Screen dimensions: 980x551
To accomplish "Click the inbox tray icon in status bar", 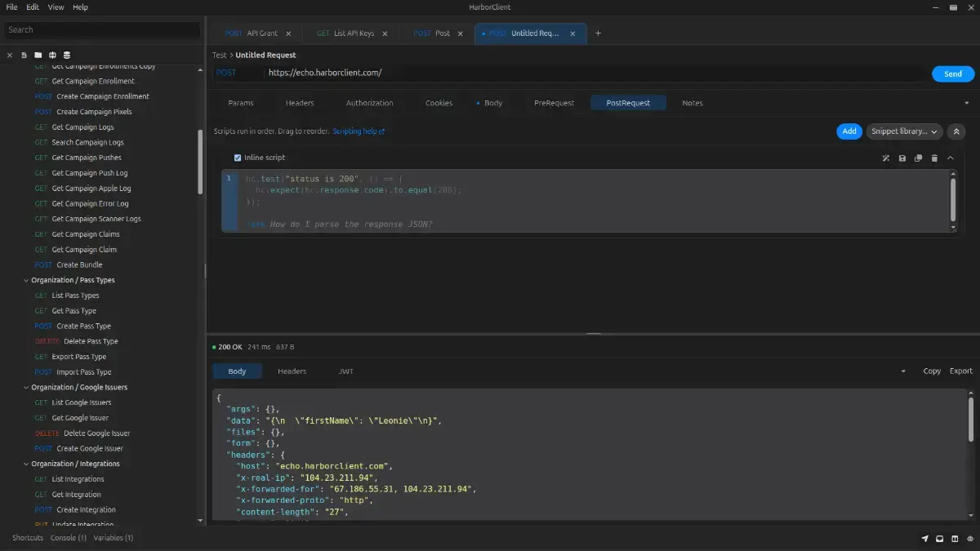I will (940, 539).
